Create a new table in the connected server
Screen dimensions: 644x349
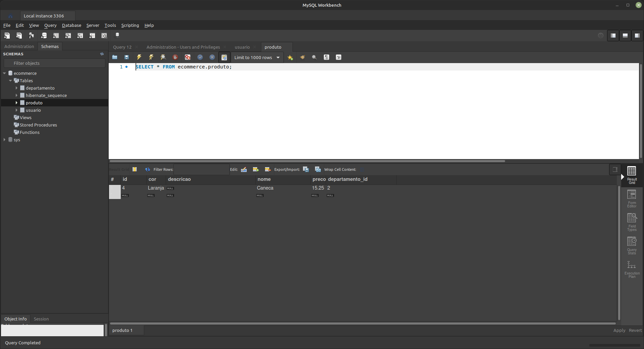click(x=56, y=36)
